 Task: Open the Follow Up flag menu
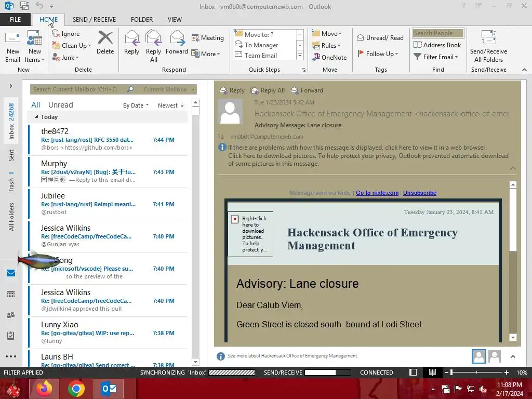(378, 54)
